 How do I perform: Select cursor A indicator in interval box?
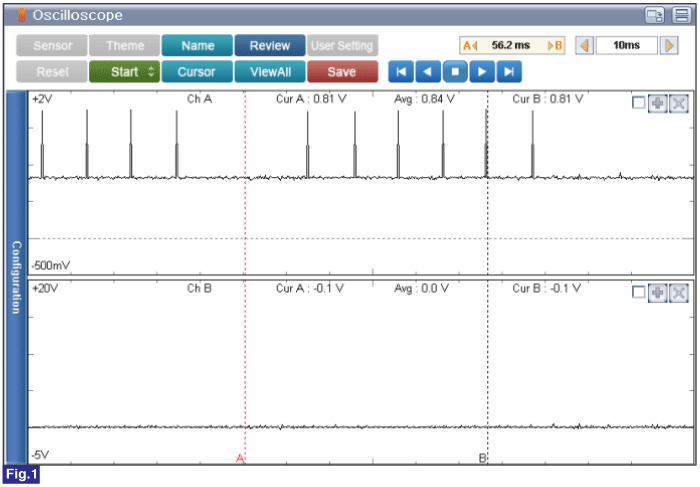[470, 46]
